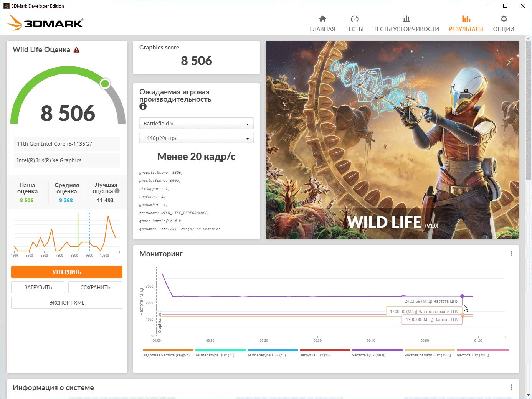Click the vertical scrollbar thumb
532x399 pixels.
(529, 111)
